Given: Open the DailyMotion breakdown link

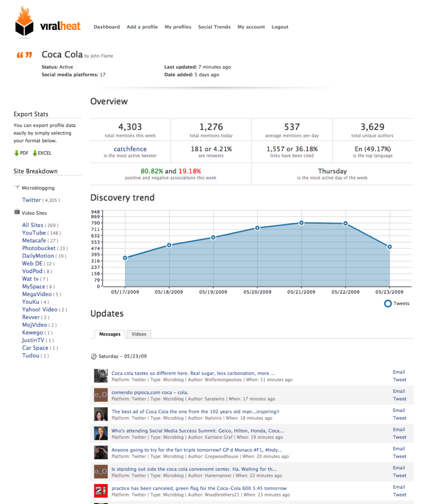Looking at the screenshot, I should pos(38,256).
